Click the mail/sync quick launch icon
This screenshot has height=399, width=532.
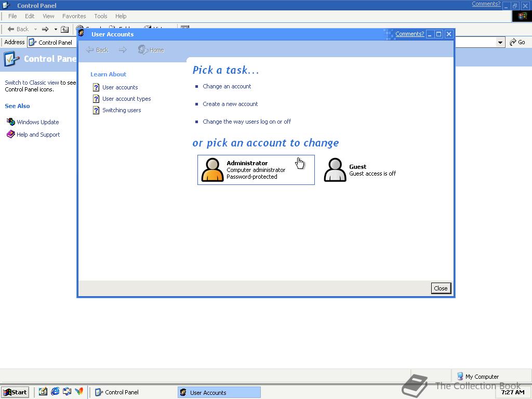click(x=67, y=392)
